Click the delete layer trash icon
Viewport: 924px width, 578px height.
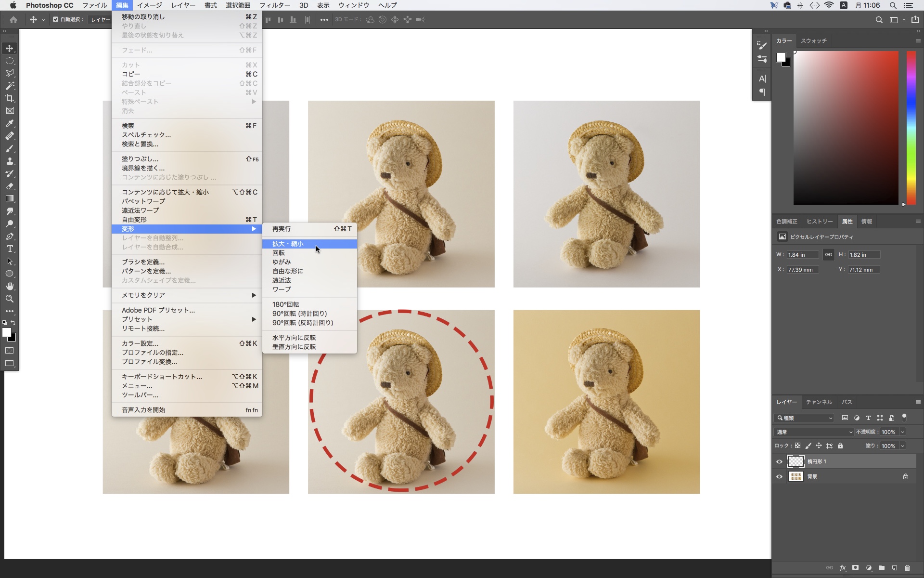point(907,568)
